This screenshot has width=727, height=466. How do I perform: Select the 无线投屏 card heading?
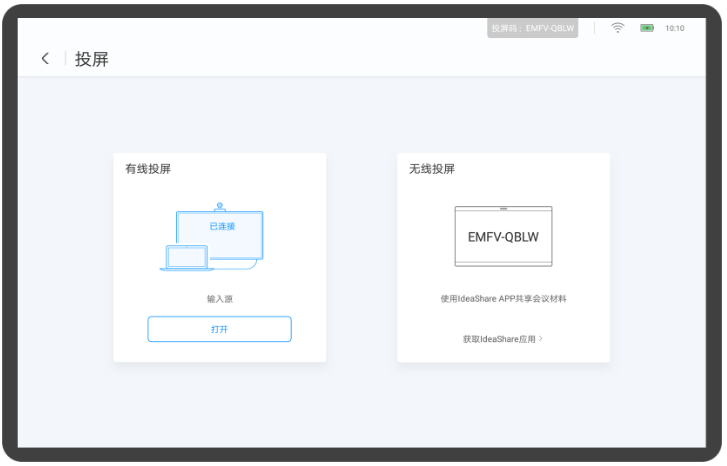pos(432,169)
